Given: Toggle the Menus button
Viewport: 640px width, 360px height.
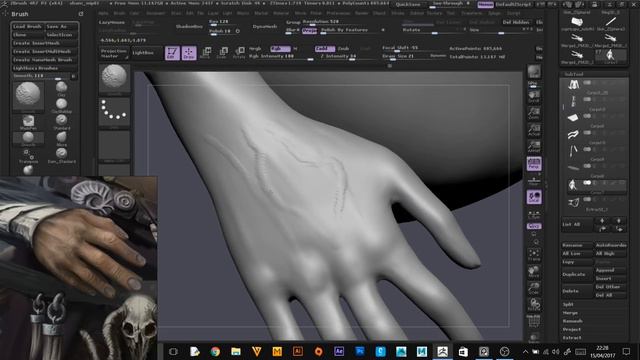Looking at the screenshot, I should pyautogui.click(x=485, y=4).
